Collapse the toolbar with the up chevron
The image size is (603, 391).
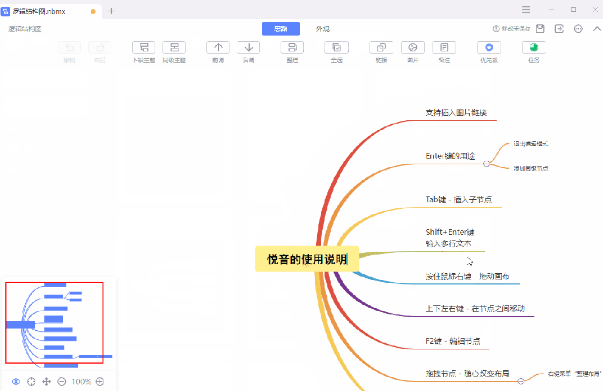pyautogui.click(x=596, y=29)
